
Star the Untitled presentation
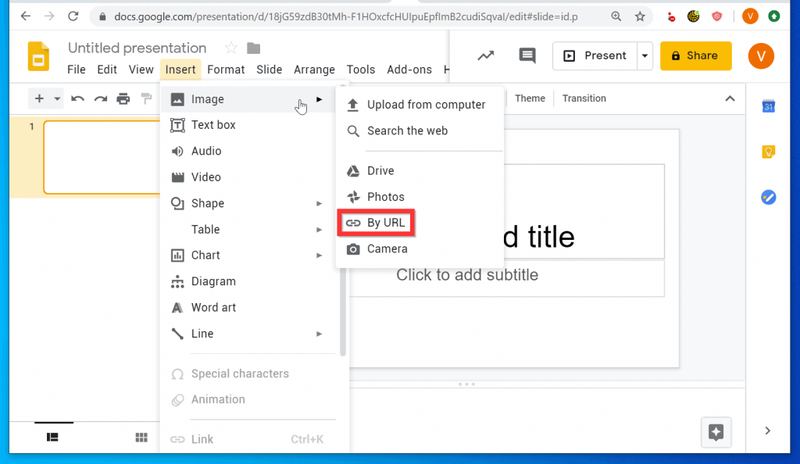point(231,48)
